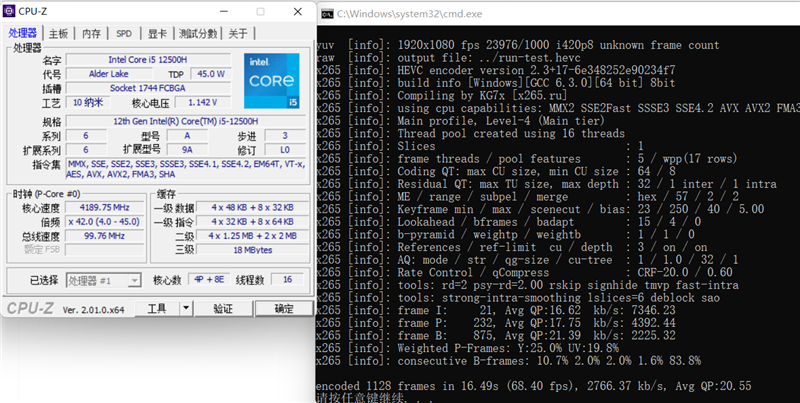The height and width of the screenshot is (403, 800).
Task: Click the encoded 1128 frames in 16.49s result line
Action: (x=534, y=386)
